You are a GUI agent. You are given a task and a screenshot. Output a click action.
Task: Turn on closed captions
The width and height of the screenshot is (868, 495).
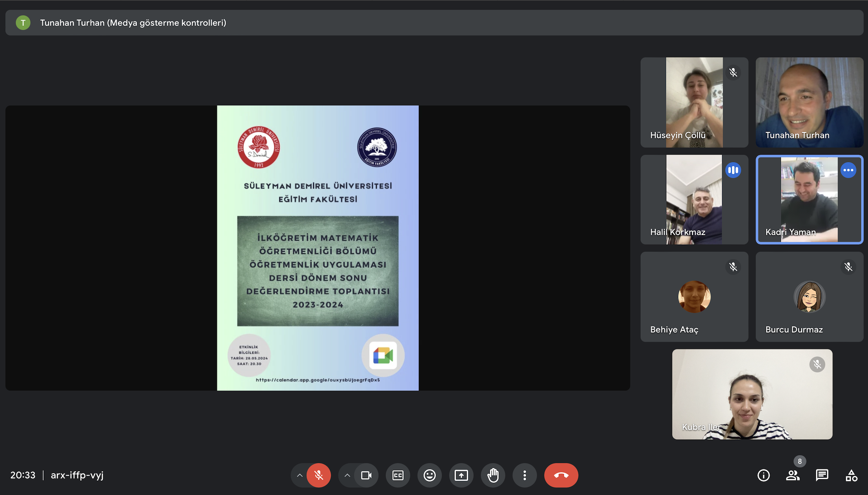(398, 475)
